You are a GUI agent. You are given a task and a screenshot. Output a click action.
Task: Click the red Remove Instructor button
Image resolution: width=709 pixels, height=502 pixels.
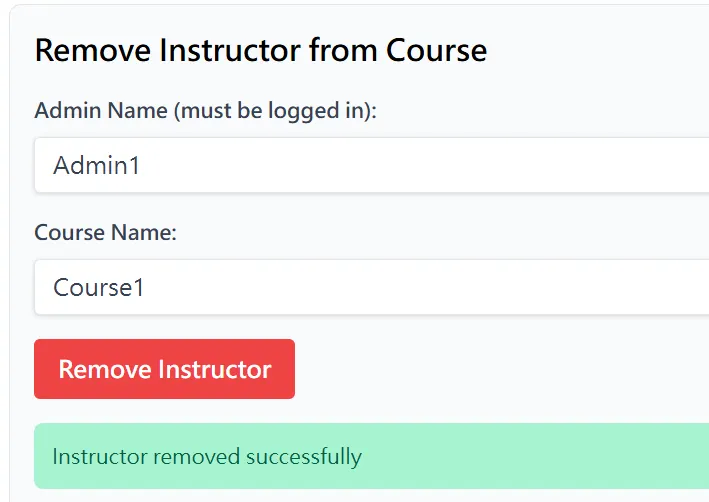click(x=164, y=369)
